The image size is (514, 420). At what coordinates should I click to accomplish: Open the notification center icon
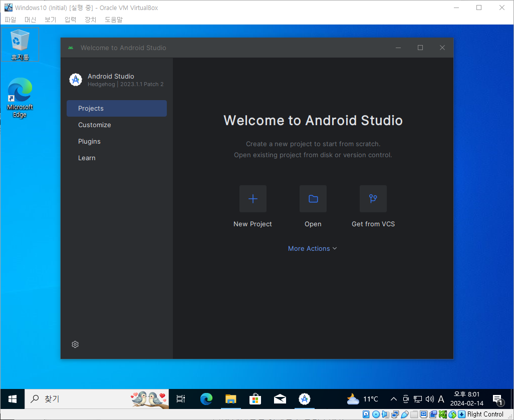pos(498,399)
